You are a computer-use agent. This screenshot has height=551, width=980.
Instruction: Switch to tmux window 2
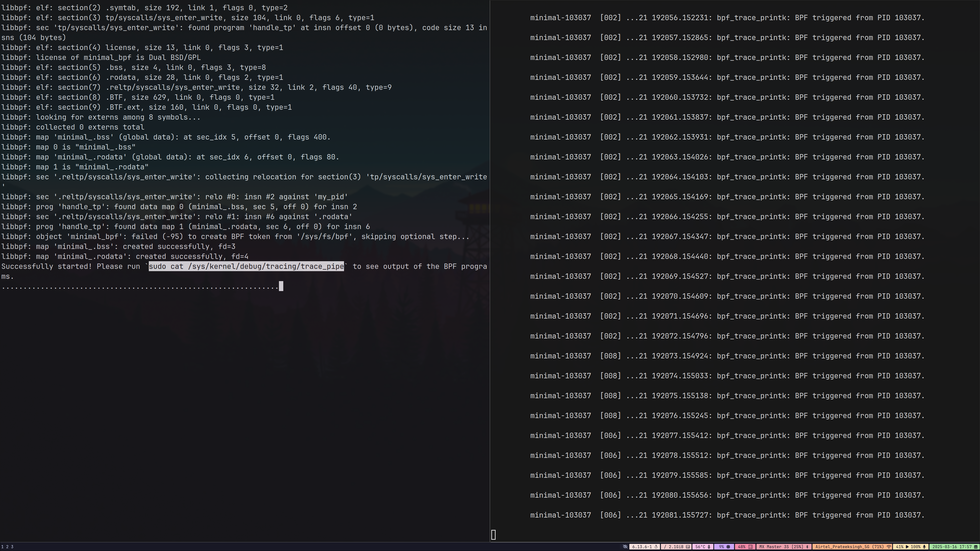click(7, 546)
